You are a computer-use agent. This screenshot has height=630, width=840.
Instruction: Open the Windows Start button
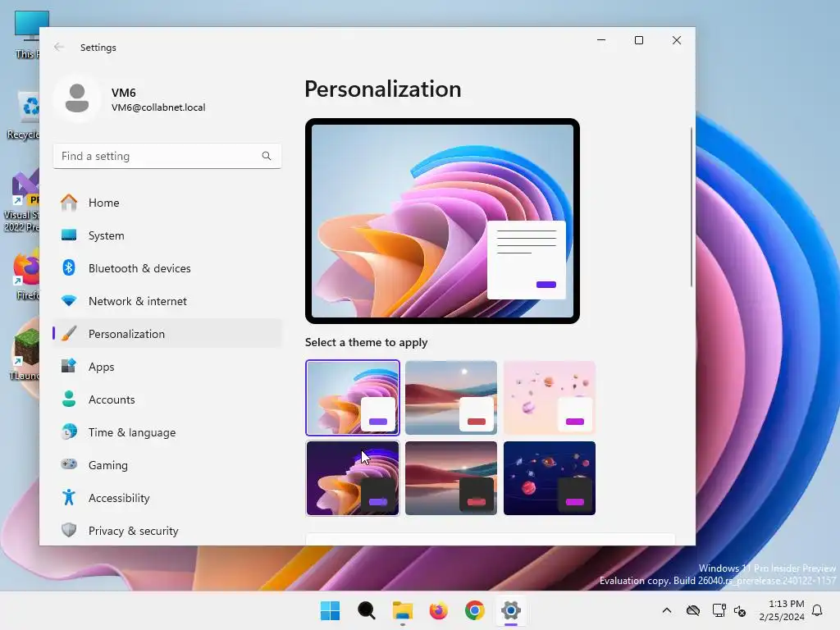(x=330, y=610)
